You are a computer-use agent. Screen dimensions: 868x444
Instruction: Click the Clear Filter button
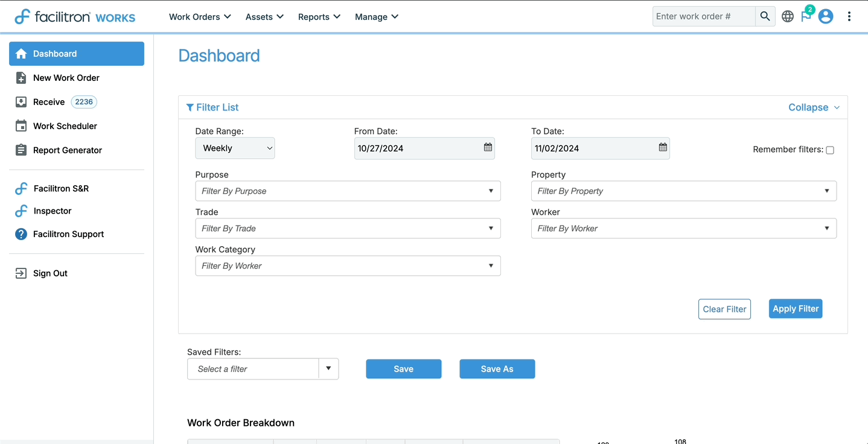click(x=724, y=309)
